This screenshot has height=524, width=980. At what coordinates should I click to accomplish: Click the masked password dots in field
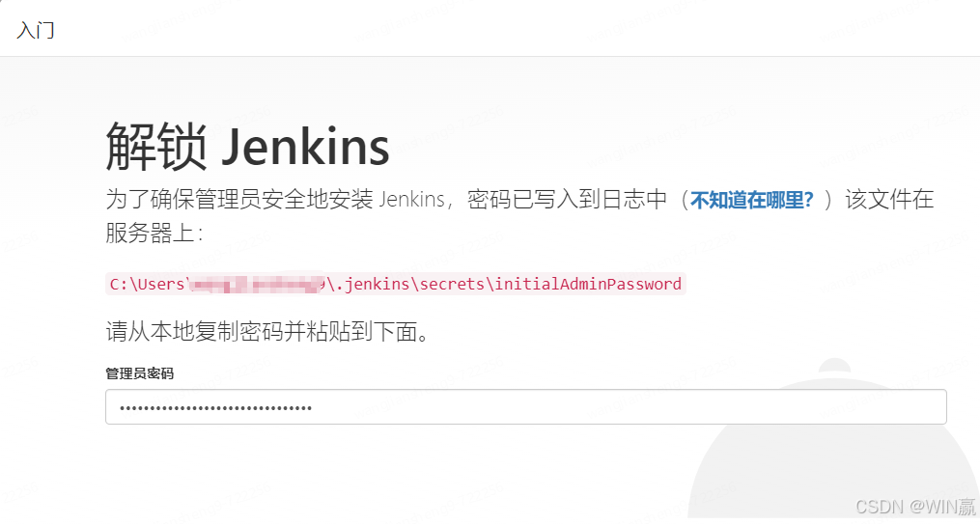click(215, 408)
